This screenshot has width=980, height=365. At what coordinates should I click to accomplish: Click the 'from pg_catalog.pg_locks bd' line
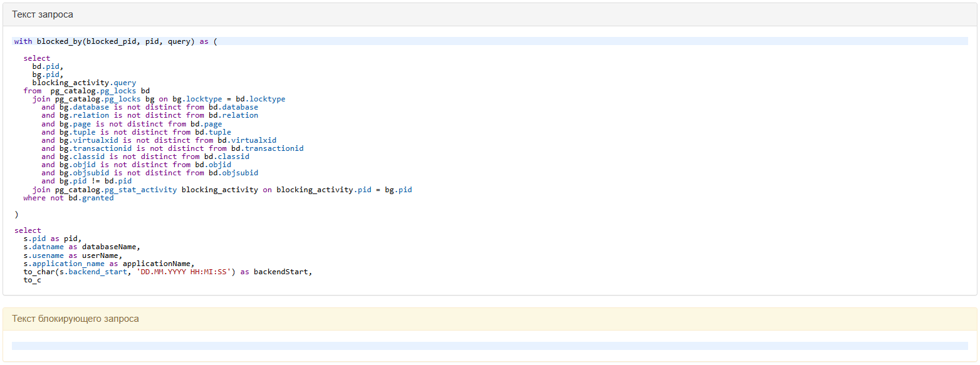pos(86,91)
